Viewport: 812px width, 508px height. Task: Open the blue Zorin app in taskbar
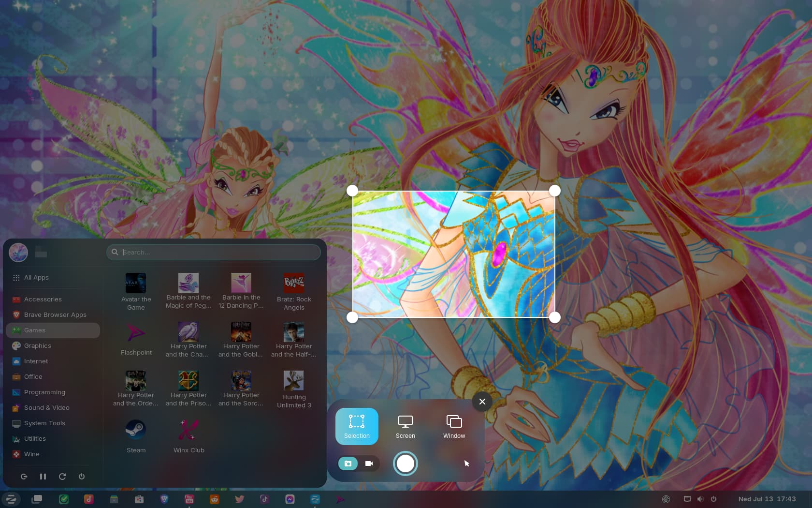pyautogui.click(x=315, y=499)
